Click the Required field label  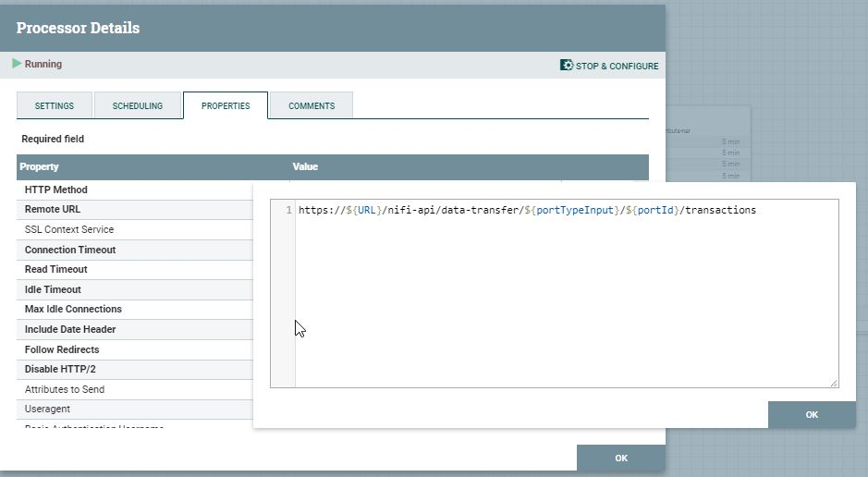[x=53, y=139]
